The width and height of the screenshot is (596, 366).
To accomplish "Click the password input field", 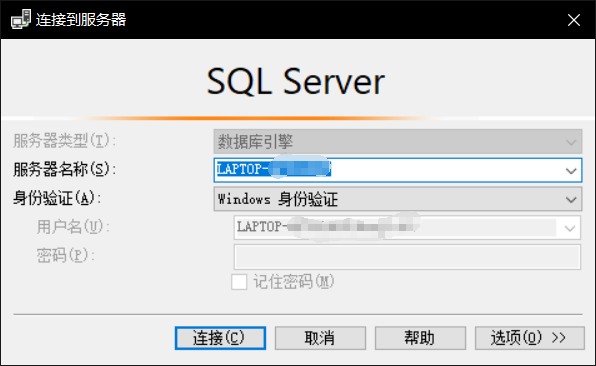I will tap(407, 257).
